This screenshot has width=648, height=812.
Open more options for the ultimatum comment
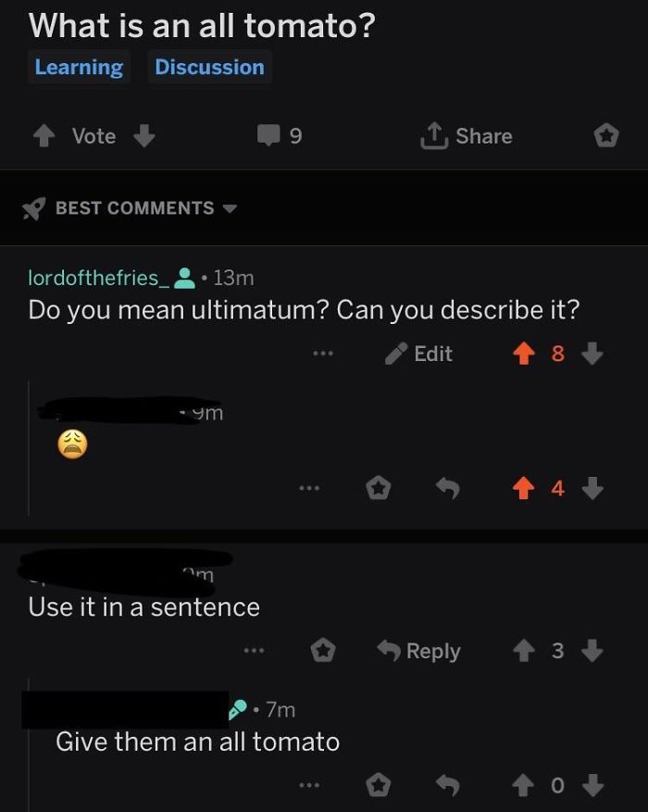coord(321,354)
